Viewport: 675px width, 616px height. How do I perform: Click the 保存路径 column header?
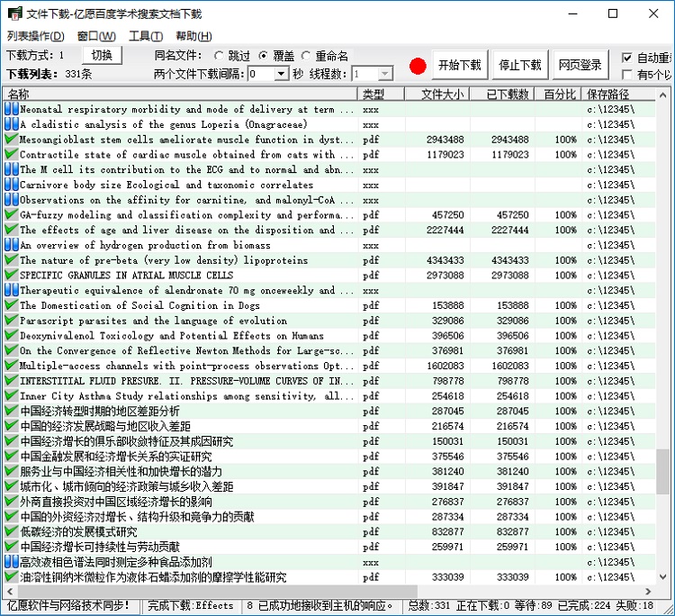[619, 94]
